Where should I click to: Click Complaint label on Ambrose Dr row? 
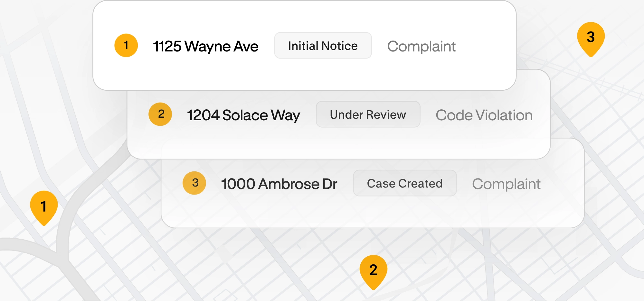(506, 184)
